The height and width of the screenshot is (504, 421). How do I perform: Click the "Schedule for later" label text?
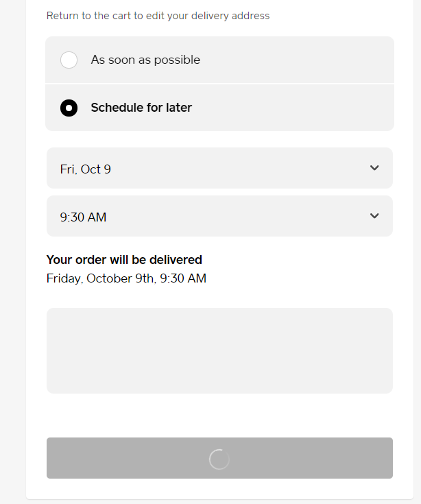[141, 108]
